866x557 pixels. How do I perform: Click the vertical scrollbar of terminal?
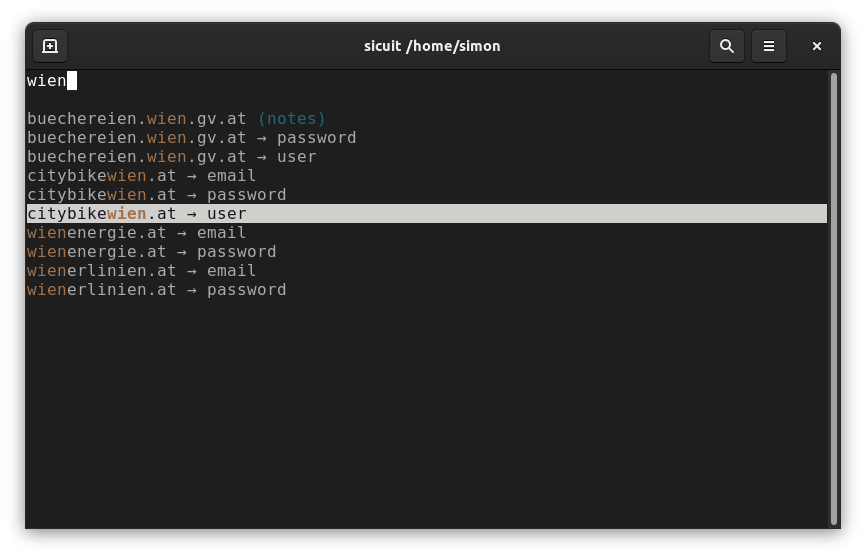click(x=834, y=299)
